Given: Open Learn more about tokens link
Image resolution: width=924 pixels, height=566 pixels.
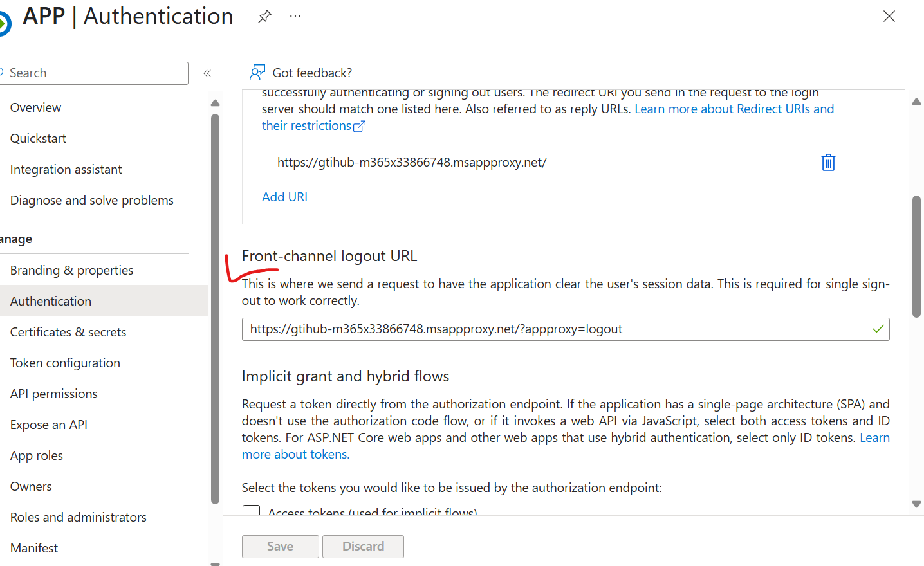Looking at the screenshot, I should click(x=295, y=453).
